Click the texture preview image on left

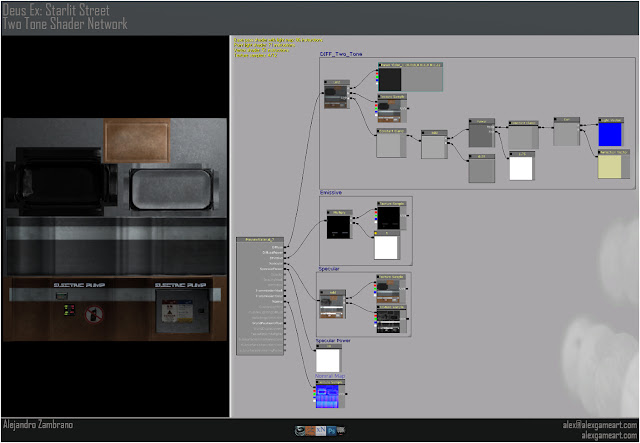pyautogui.click(x=115, y=229)
